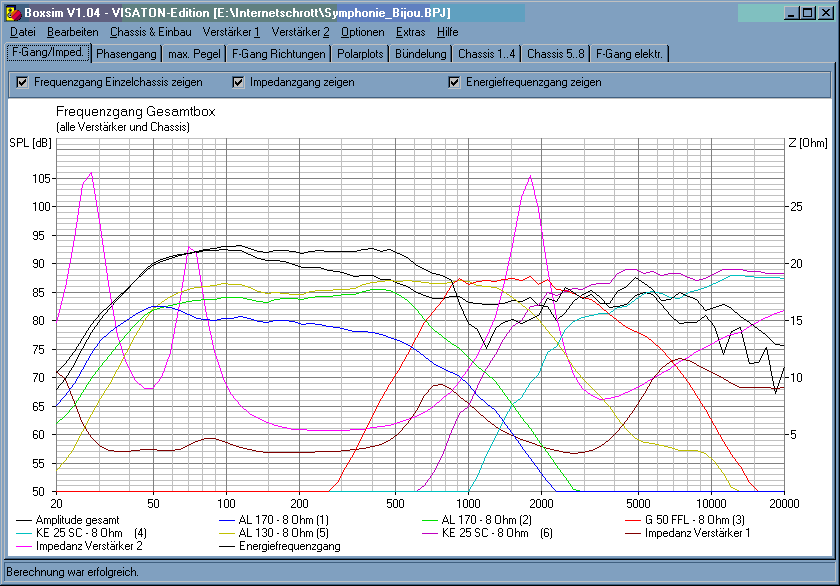Viewport: 840px width, 586px height.
Task: Open the Verstärker 1 menu
Action: coord(231,32)
